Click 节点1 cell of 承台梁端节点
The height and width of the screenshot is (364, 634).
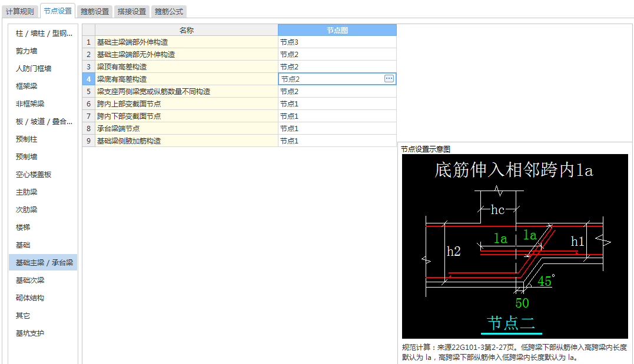click(337, 128)
